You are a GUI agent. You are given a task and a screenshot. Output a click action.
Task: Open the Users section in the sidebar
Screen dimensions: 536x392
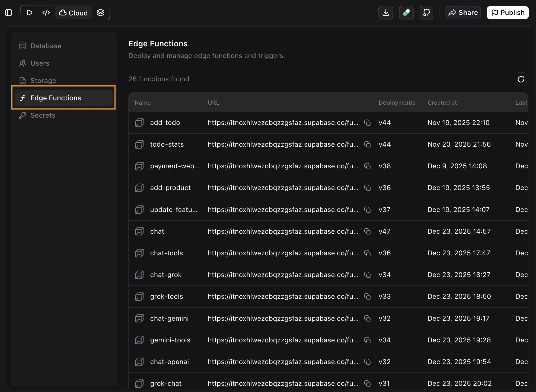(x=40, y=63)
